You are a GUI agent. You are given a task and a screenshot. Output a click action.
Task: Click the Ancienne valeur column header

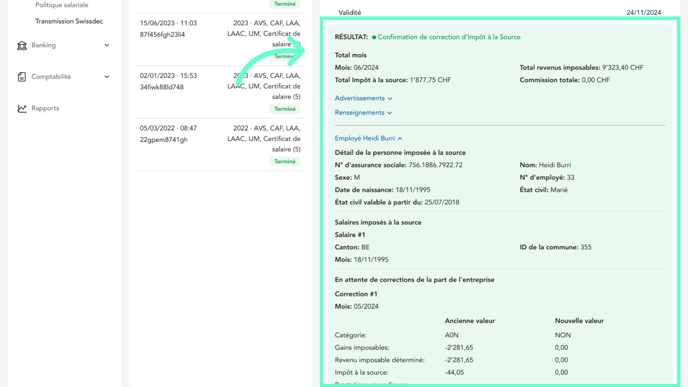tap(469, 321)
